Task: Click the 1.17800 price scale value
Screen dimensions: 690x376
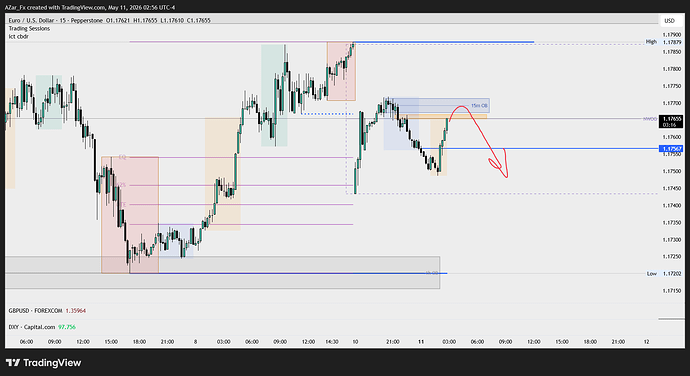Action: coord(672,69)
